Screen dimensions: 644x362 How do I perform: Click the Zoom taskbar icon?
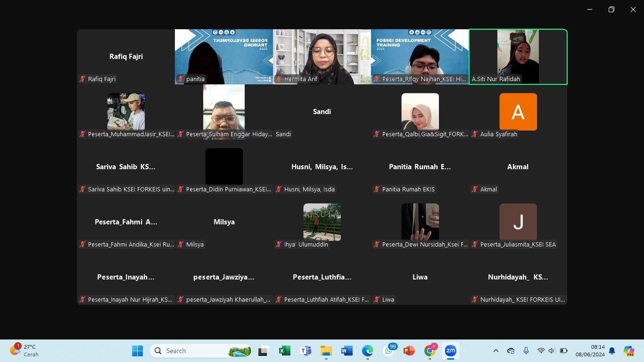(x=450, y=351)
